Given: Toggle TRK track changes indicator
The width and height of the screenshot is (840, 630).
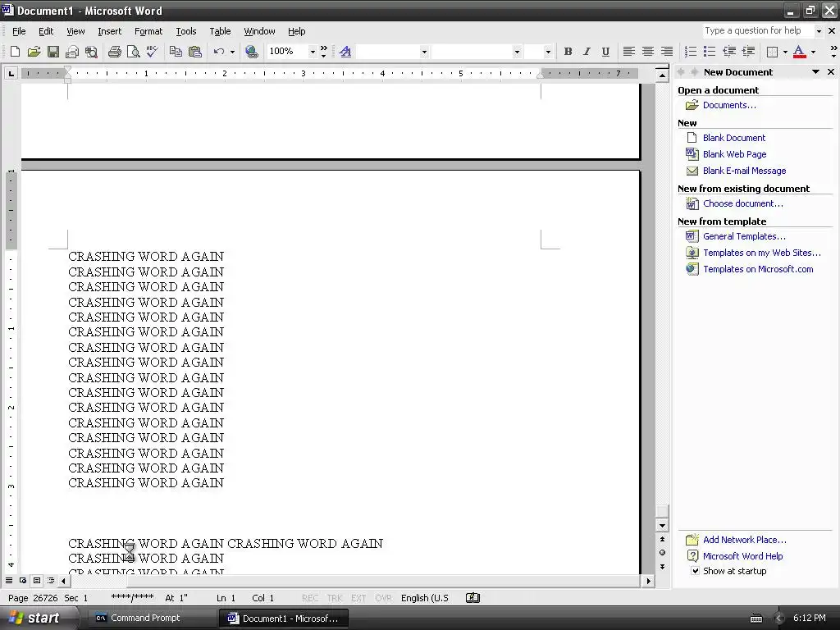Looking at the screenshot, I should (335, 598).
